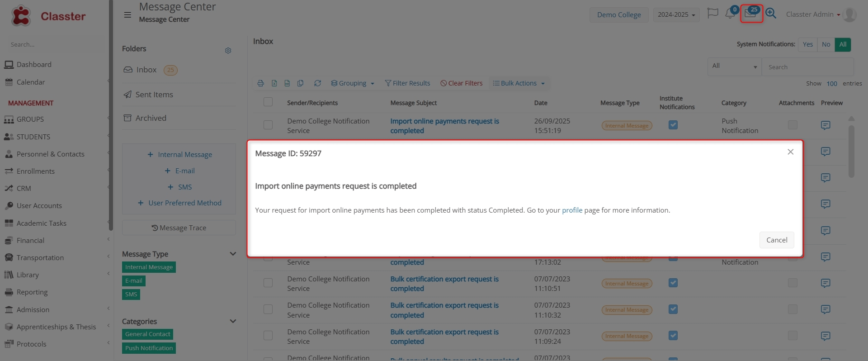Viewport: 868px width, 361px height.
Task: Open the Dashboard menu item in the sidebar
Action: (34, 65)
